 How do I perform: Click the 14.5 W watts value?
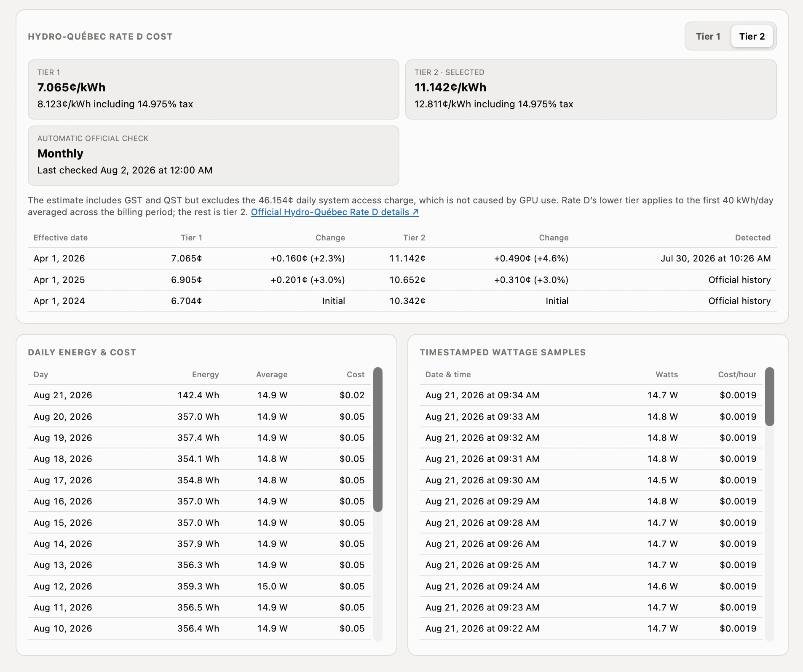(x=663, y=480)
